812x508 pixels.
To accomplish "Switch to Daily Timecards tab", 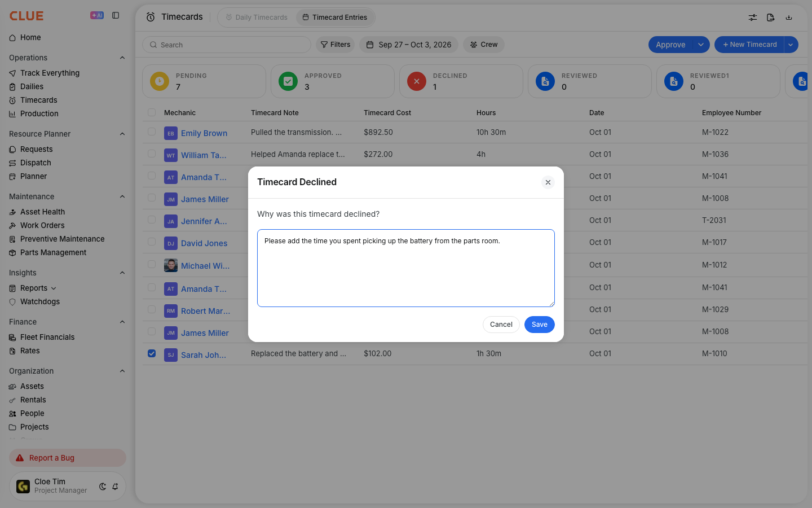I will tap(257, 17).
